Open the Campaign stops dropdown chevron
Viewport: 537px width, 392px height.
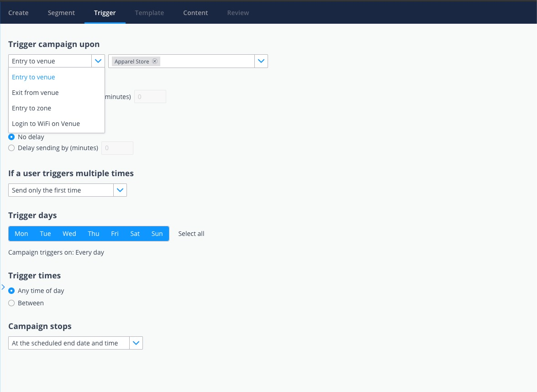136,343
